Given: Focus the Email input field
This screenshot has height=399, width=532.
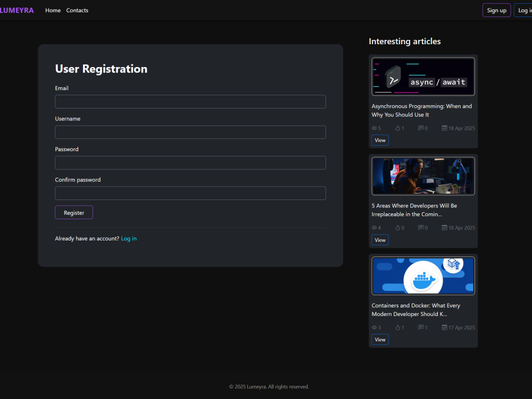Looking at the screenshot, I should pos(190,102).
